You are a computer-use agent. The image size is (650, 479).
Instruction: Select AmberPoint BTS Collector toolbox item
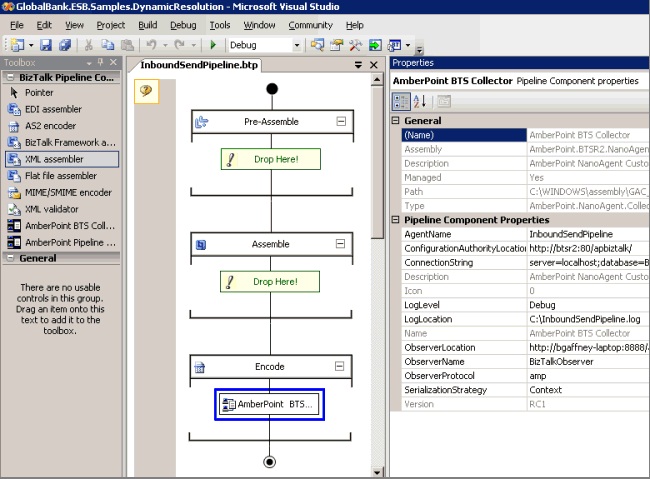pos(62,226)
